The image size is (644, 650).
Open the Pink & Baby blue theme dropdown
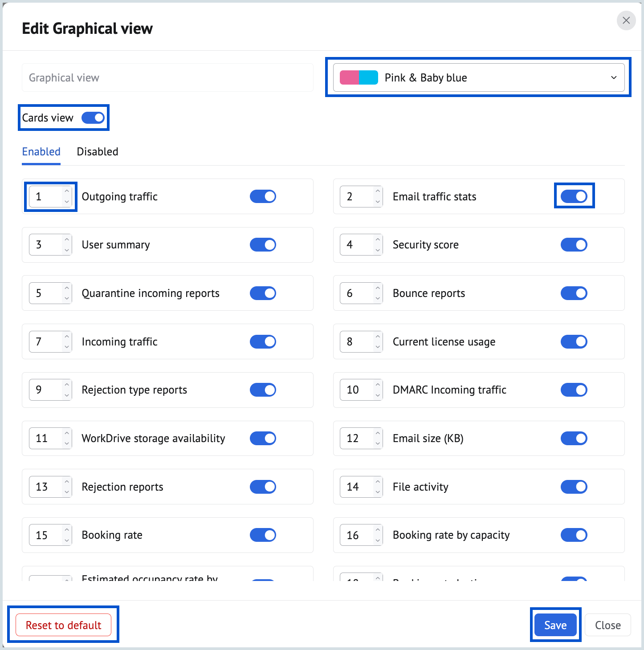point(478,77)
